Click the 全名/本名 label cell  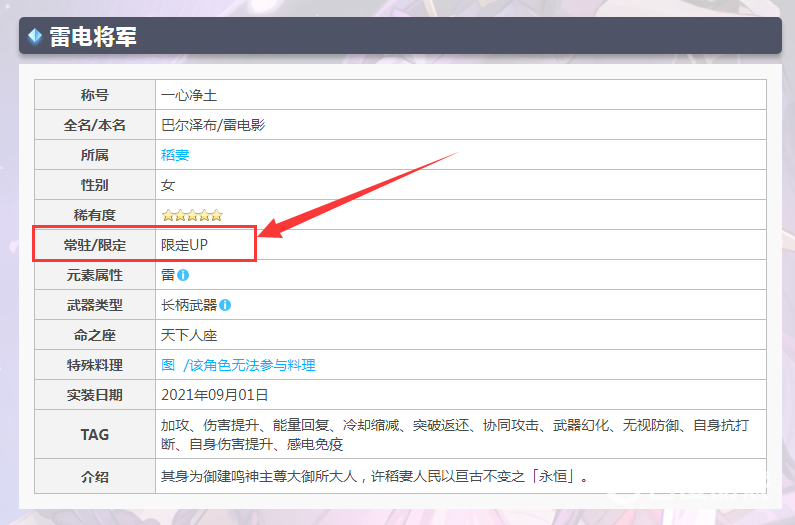click(95, 125)
